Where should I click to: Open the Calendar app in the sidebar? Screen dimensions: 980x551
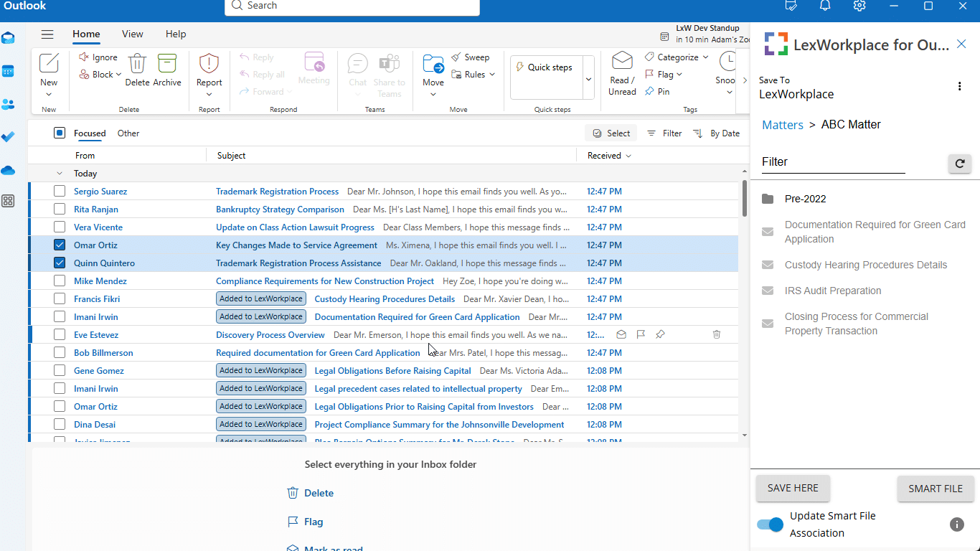pos(8,71)
